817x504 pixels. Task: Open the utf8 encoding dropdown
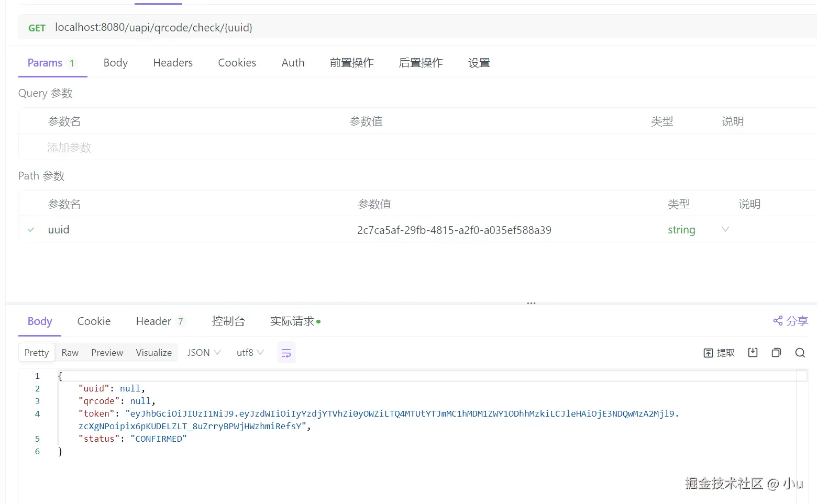click(249, 352)
